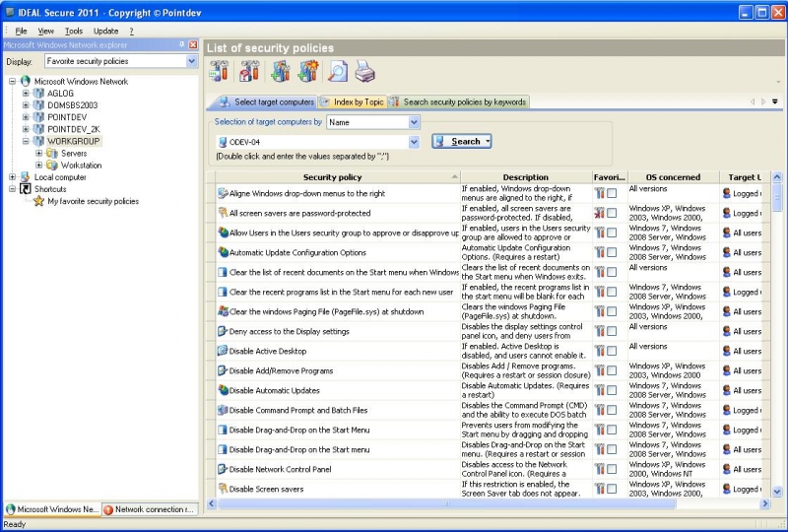Click the Local computer icon in tree
The height and width of the screenshot is (532, 788).
click(26, 177)
